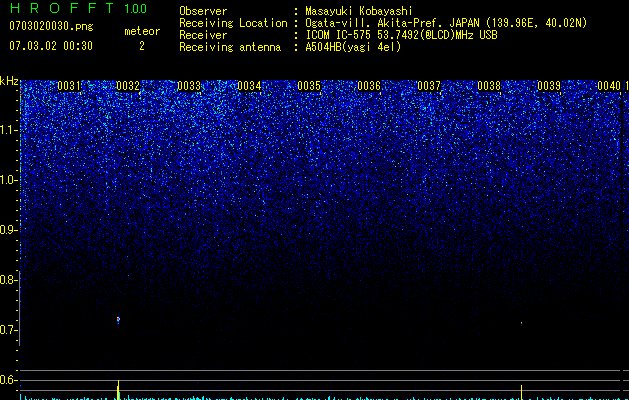Click the meteor count label
This screenshot has height=400, width=629.
[x=142, y=31]
